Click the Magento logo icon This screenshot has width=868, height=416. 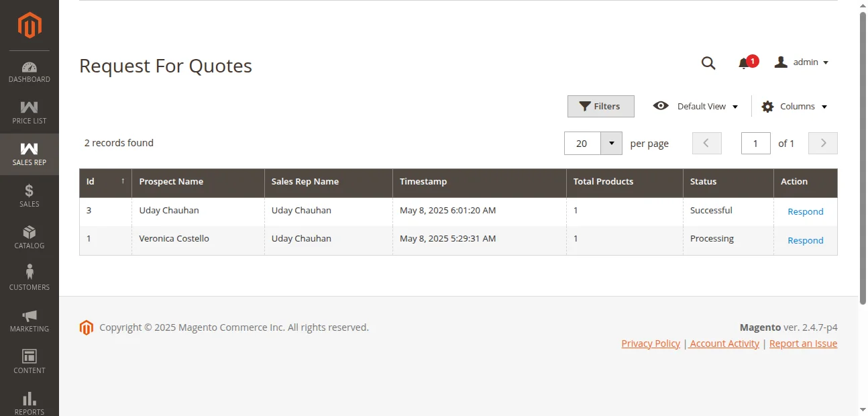[30, 25]
